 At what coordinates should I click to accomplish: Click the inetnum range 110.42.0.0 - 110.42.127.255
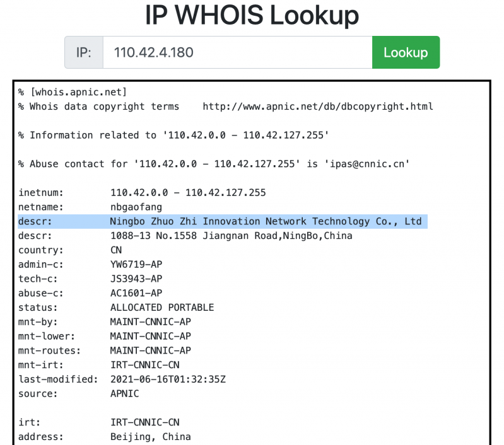click(188, 192)
